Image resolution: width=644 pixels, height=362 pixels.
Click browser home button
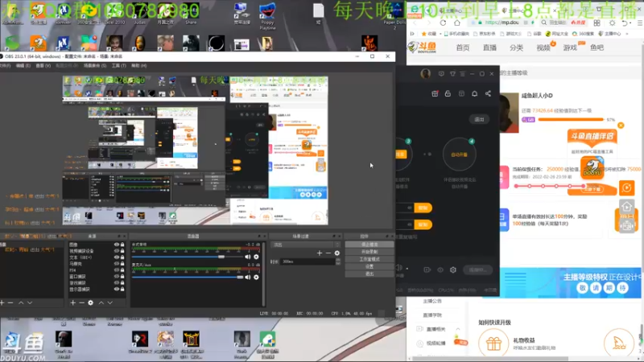click(x=456, y=23)
